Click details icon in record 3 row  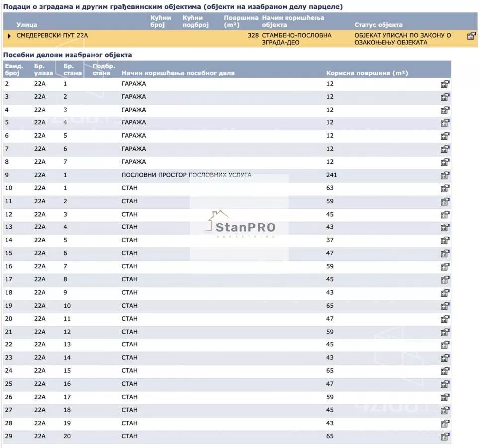click(445, 97)
